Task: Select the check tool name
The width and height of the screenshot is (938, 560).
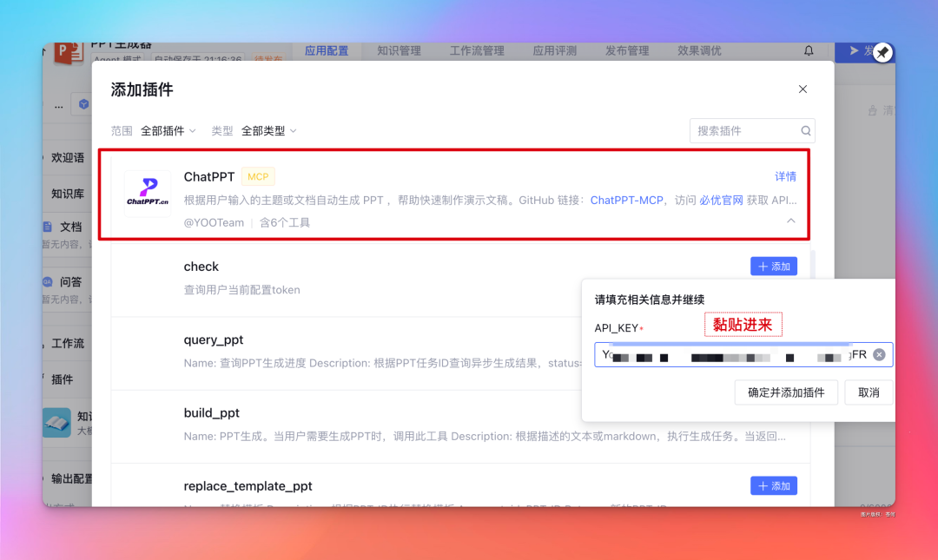Action: 201,267
